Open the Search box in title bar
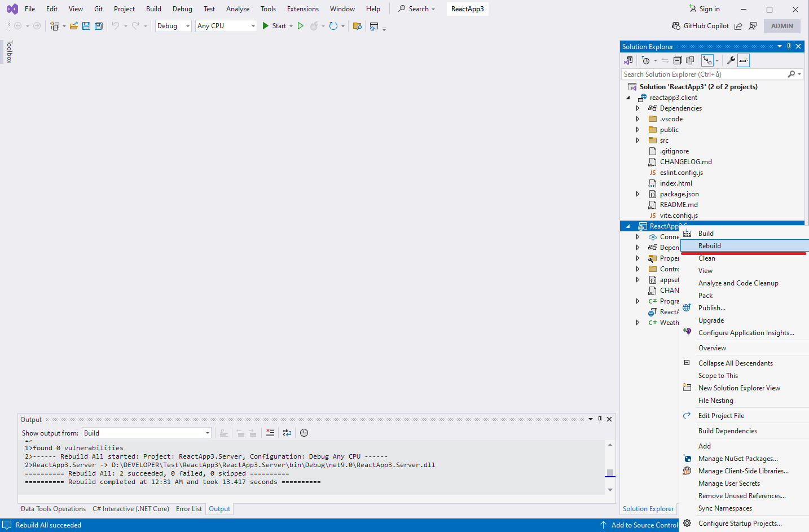Screen dimensions: 809x532 click(417, 9)
